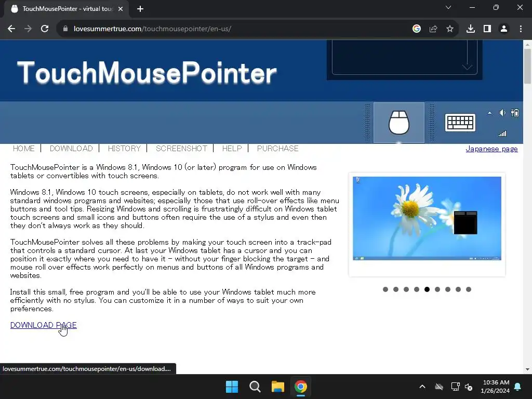The width and height of the screenshot is (532, 399).
Task: Click the cloud sync tray icon
Action: [x=439, y=387]
